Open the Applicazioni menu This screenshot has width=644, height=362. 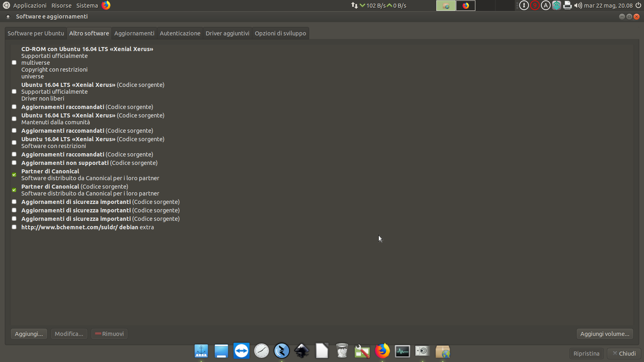point(30,6)
